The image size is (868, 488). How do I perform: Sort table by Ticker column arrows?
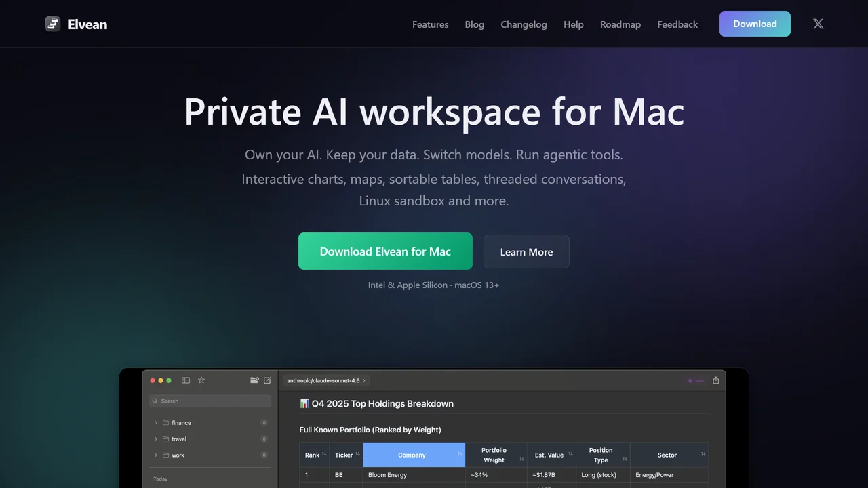click(x=357, y=455)
